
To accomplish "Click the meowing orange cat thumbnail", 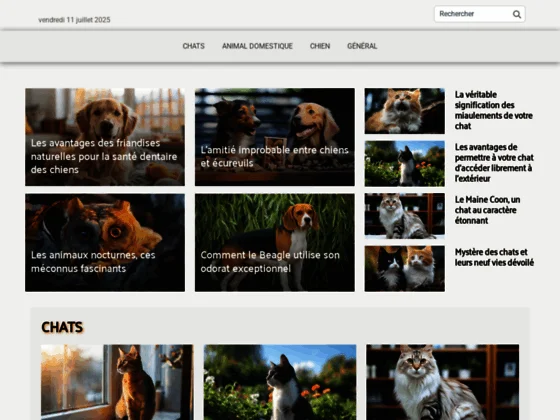I will pos(405,111).
